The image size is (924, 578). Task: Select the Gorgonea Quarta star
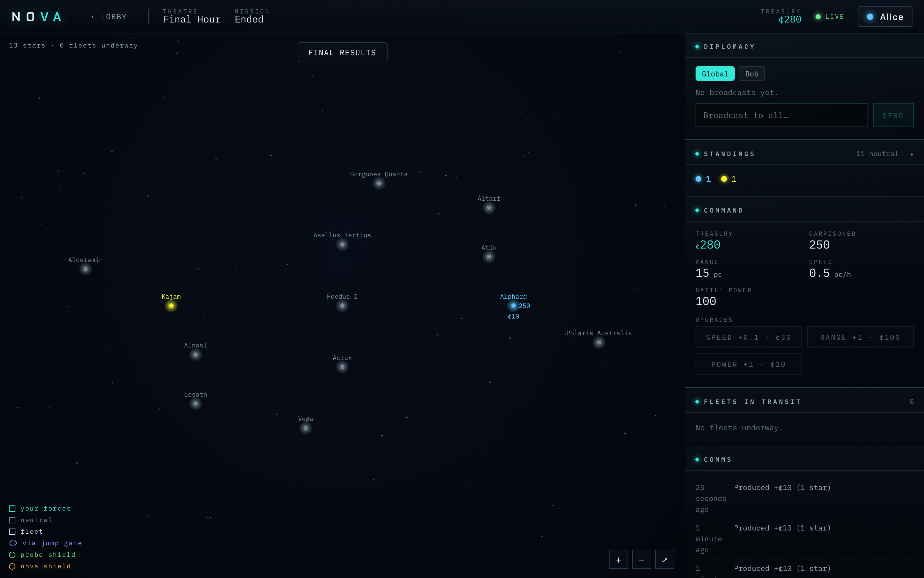pos(379,183)
